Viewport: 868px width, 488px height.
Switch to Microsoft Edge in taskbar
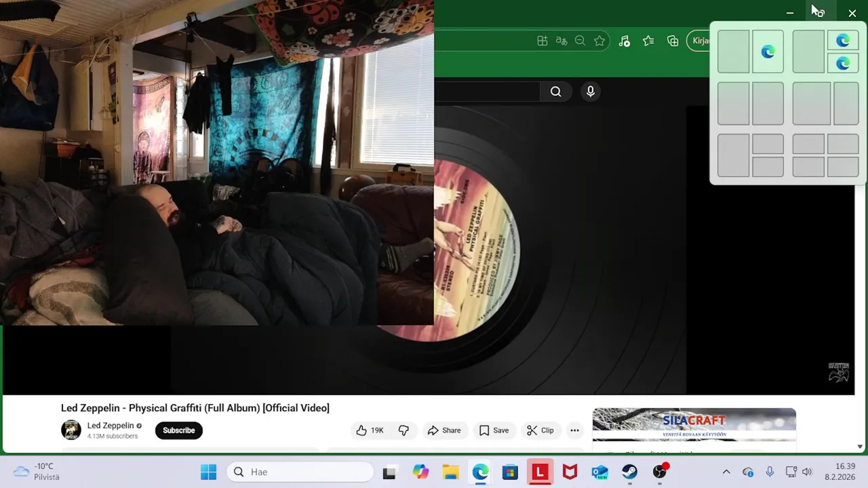pos(480,472)
